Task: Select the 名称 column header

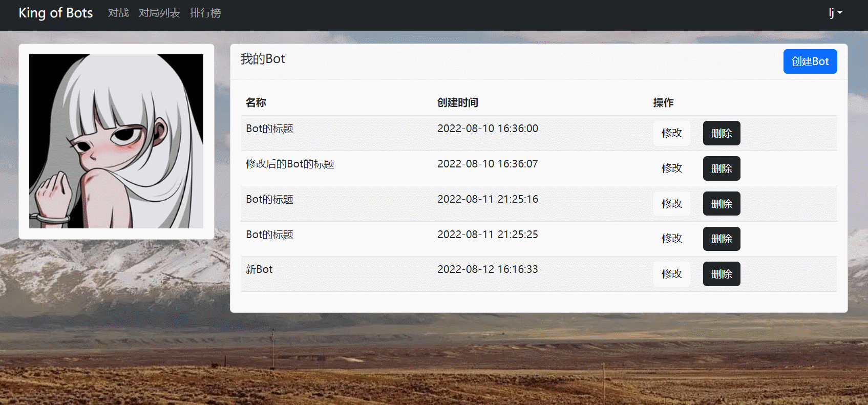Action: pyautogui.click(x=256, y=102)
